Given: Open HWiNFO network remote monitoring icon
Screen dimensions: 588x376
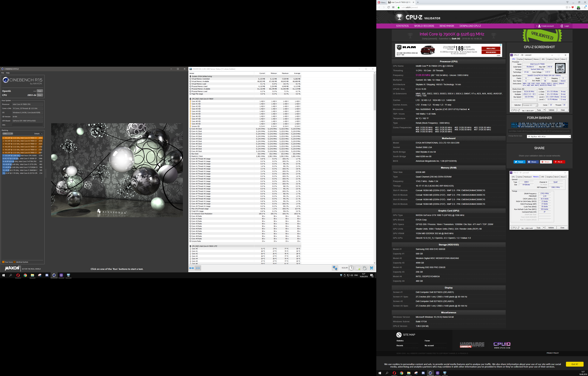Looking at the screenshot, I should tap(335, 268).
